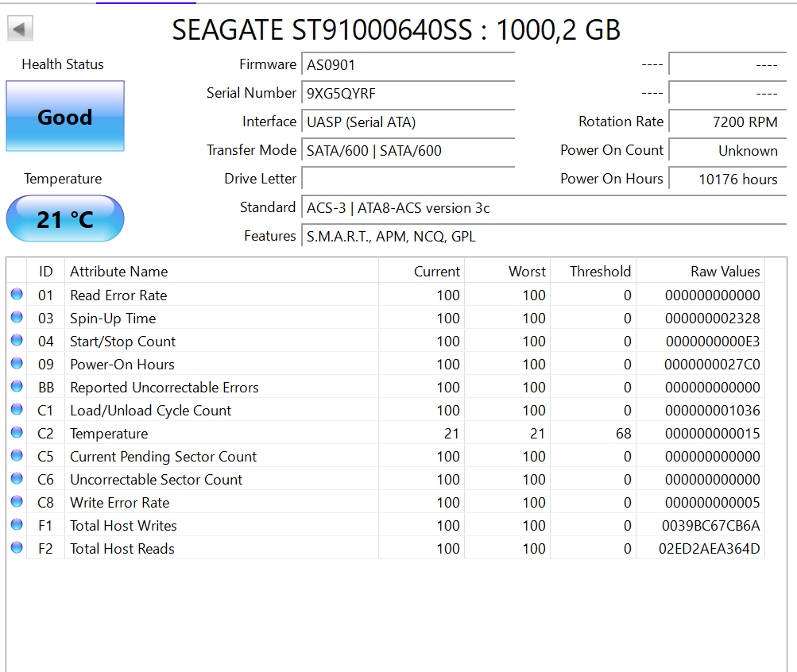Select the Load/Unload Cycle Count attribute name
Screen dimensions: 797x672
click(150, 411)
